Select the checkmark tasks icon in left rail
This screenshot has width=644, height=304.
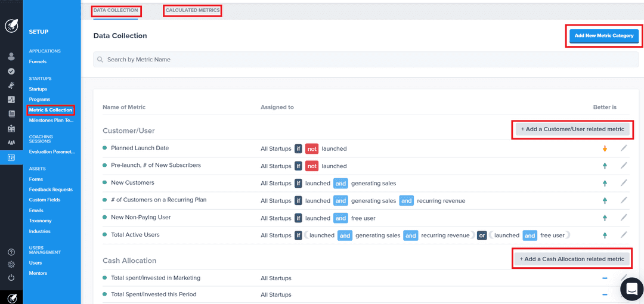pos(11,71)
